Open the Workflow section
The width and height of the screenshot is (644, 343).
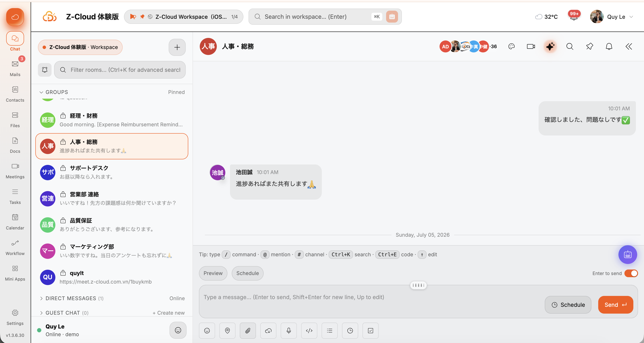(x=15, y=247)
